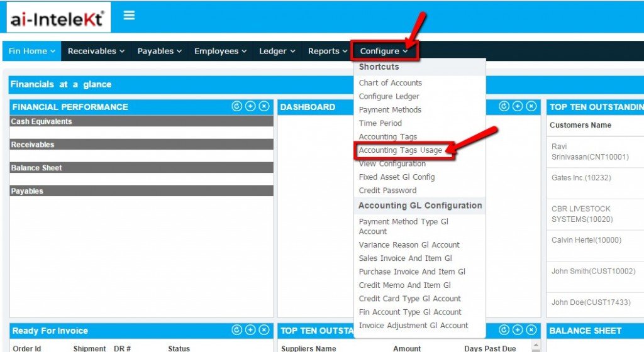Click customer CBR LIVESTOCK SYSTEMS(10020)
This screenshot has width=644, height=352.
pos(582,214)
